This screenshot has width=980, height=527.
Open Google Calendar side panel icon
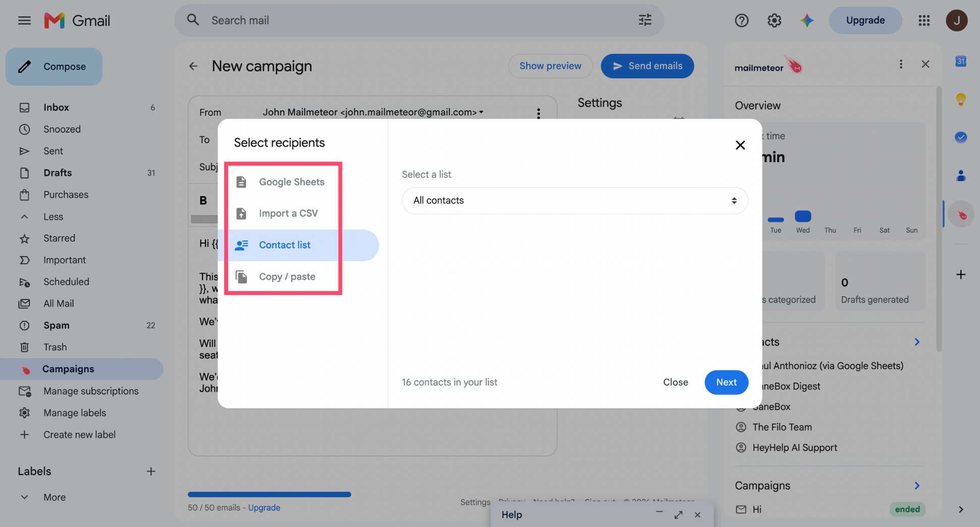click(960, 62)
